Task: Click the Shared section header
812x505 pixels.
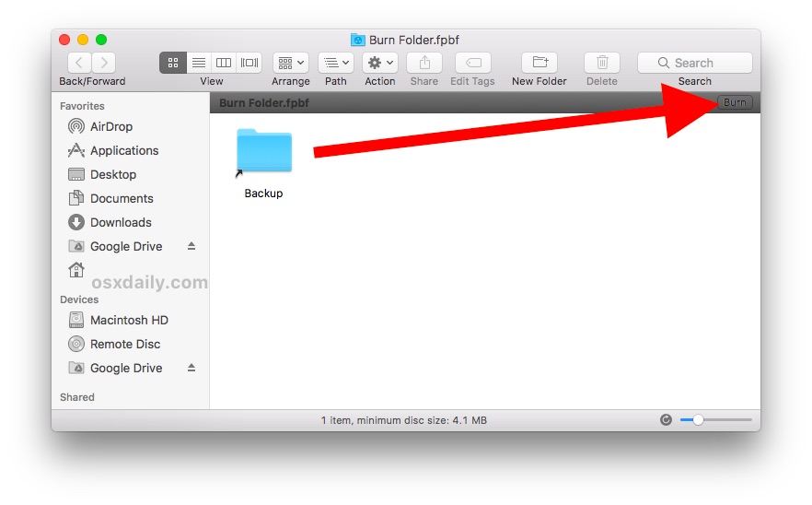Action: pos(76,397)
